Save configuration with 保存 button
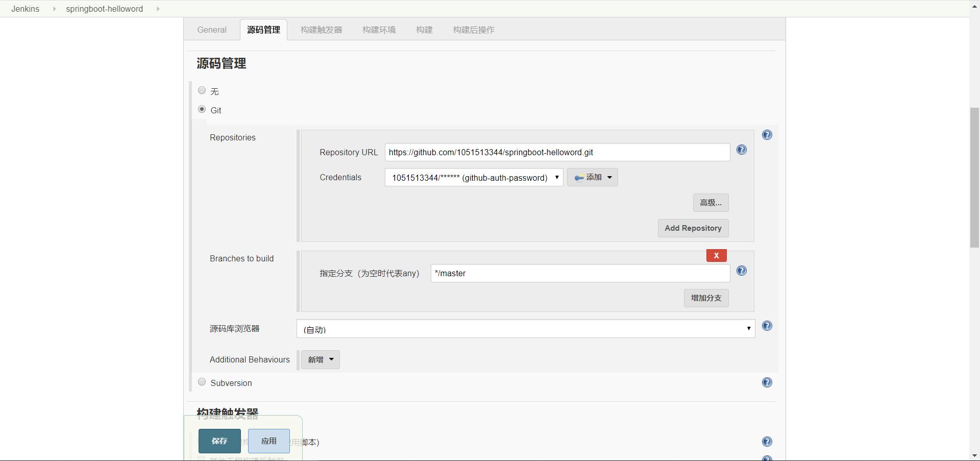Screen dimensions: 980x461 coord(219,441)
